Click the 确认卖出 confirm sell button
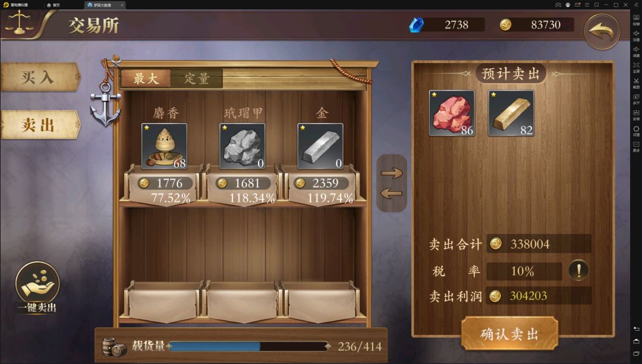 tap(509, 334)
